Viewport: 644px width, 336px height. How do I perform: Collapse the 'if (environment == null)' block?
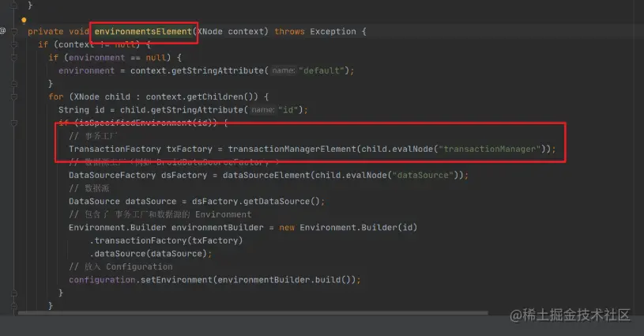pyautogui.click(x=14, y=58)
